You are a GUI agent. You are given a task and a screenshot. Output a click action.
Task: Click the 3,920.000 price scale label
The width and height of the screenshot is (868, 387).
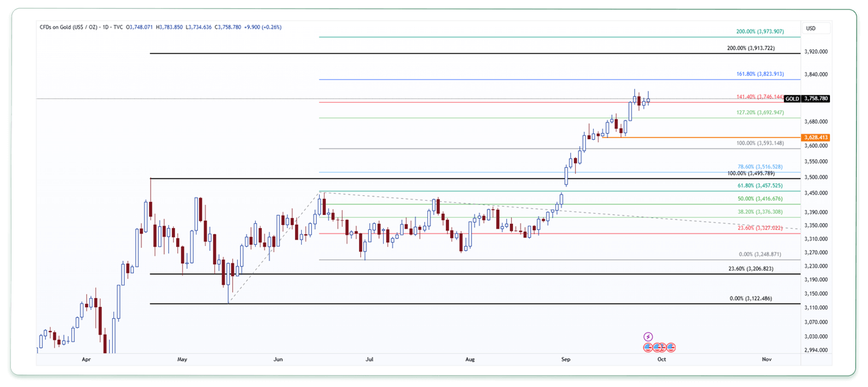pyautogui.click(x=815, y=52)
